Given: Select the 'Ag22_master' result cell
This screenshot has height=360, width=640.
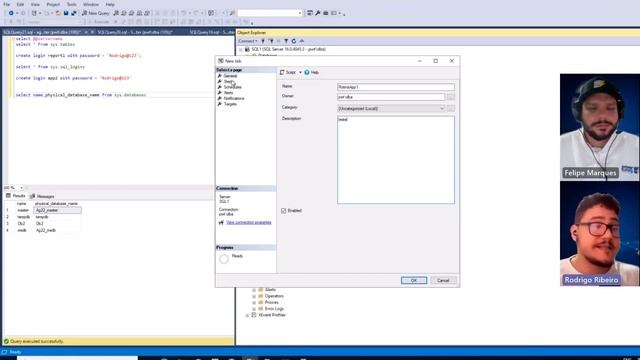Looking at the screenshot, I should tap(57, 210).
